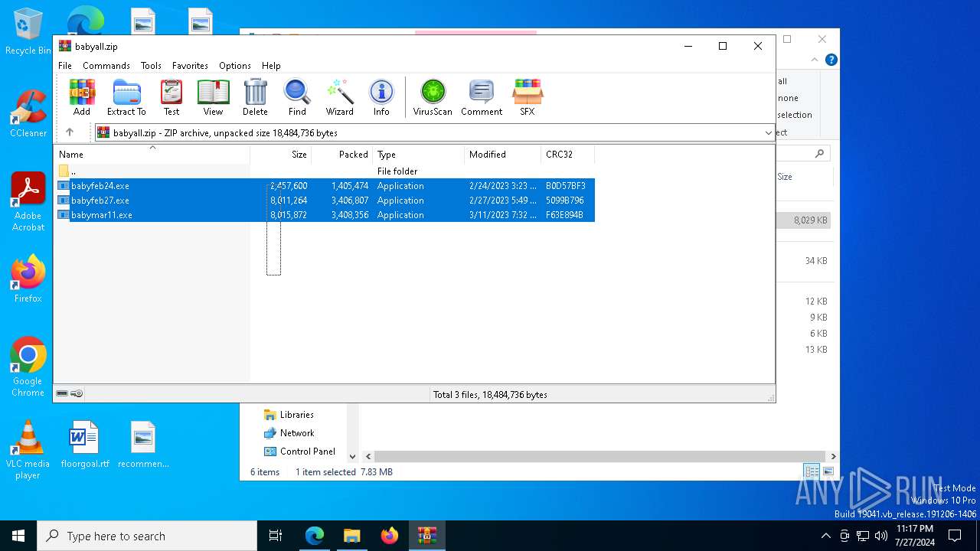
Task: Launch the Wizard wand tool
Action: (339, 97)
